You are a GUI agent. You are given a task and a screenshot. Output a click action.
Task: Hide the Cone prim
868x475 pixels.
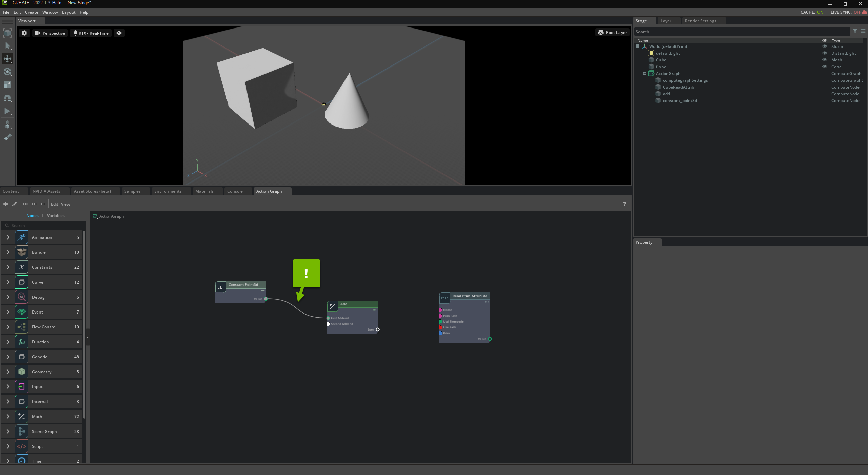click(x=825, y=67)
